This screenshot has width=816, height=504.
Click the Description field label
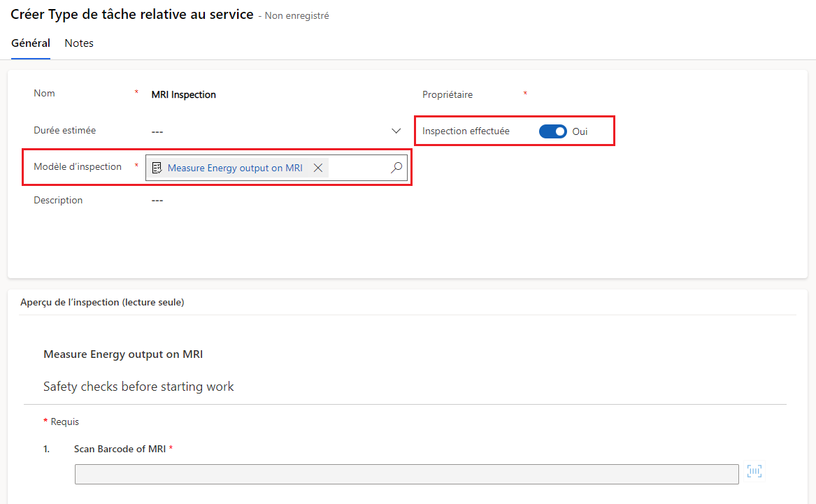click(x=58, y=200)
